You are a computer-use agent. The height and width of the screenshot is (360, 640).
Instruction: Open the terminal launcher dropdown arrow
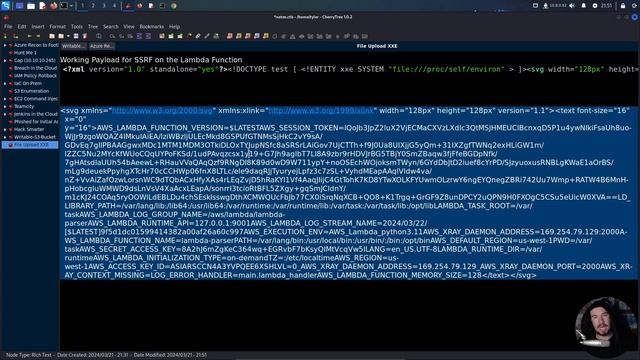(x=71, y=6)
